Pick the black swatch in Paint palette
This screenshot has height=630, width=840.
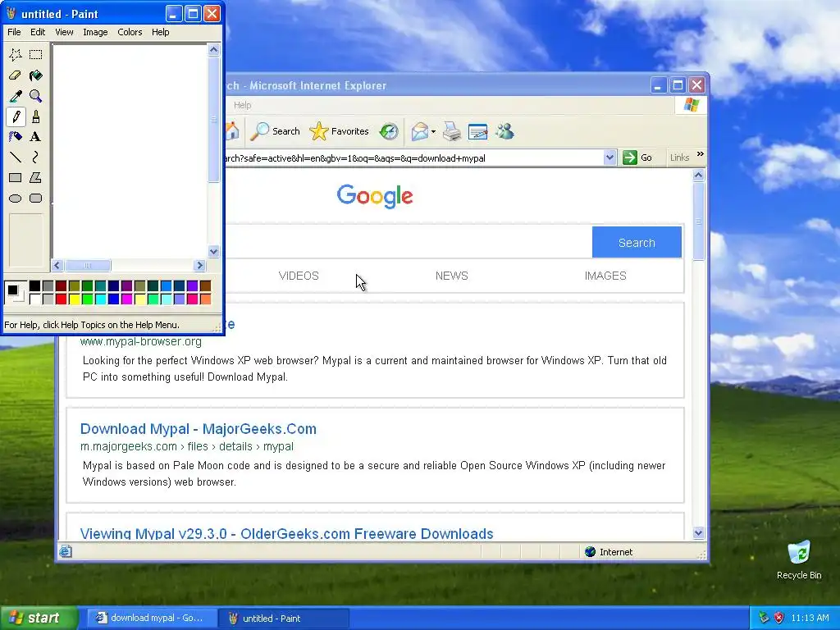(34, 286)
